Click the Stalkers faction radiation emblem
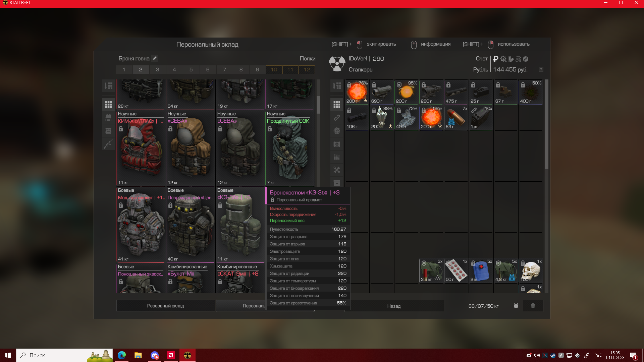This screenshot has height=362, width=644. 337,63
